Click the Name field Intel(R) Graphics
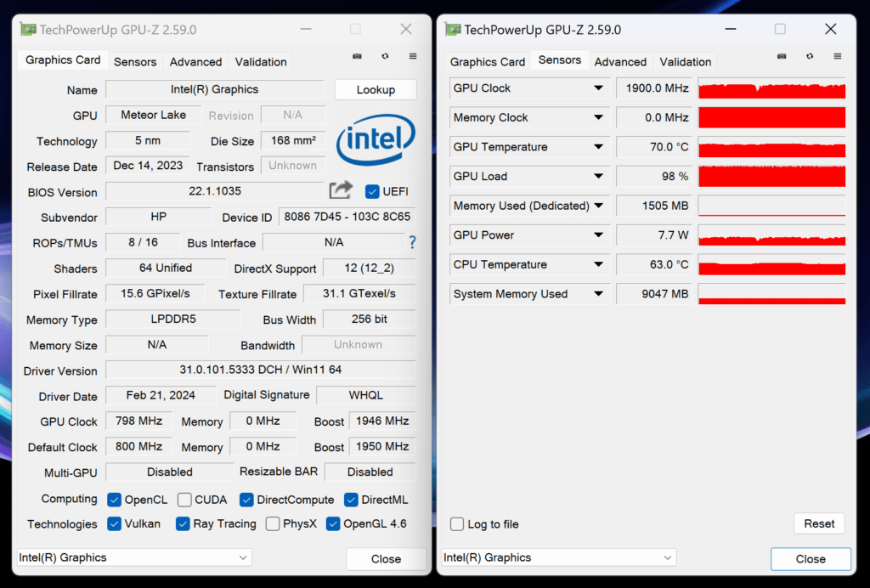The image size is (870, 588). tap(215, 89)
